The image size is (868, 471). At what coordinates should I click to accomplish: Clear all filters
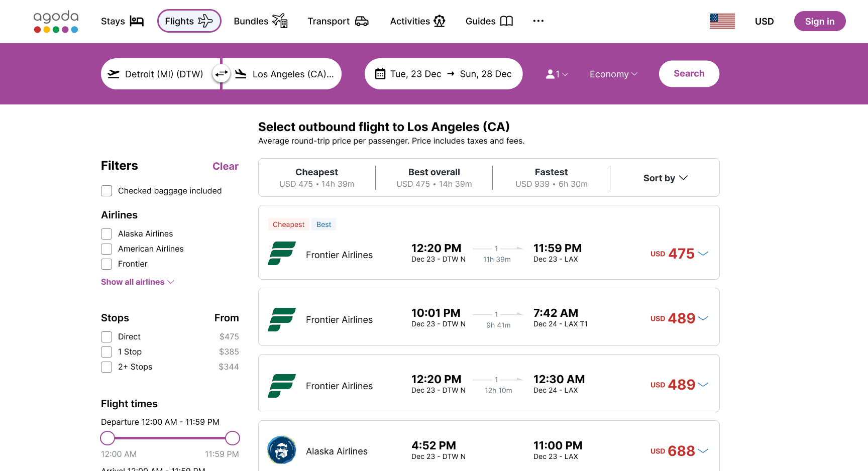tap(225, 166)
